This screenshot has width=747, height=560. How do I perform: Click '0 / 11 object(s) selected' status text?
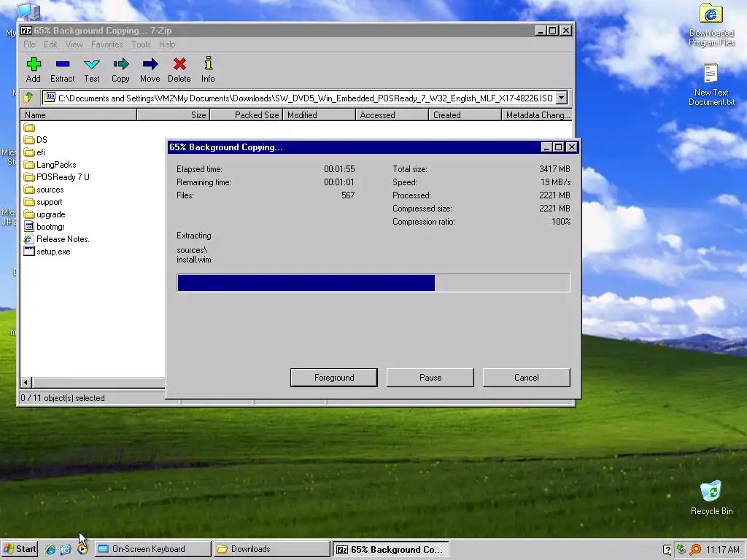coord(63,398)
